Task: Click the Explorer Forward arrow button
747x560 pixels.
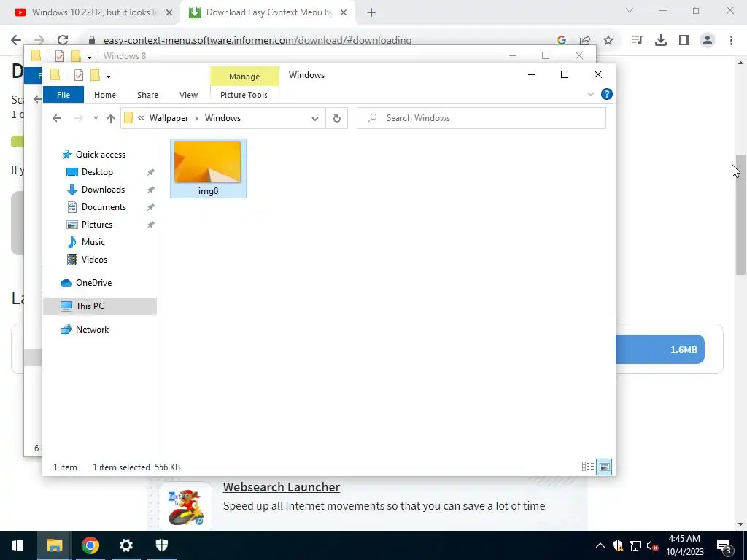Action: coord(79,118)
